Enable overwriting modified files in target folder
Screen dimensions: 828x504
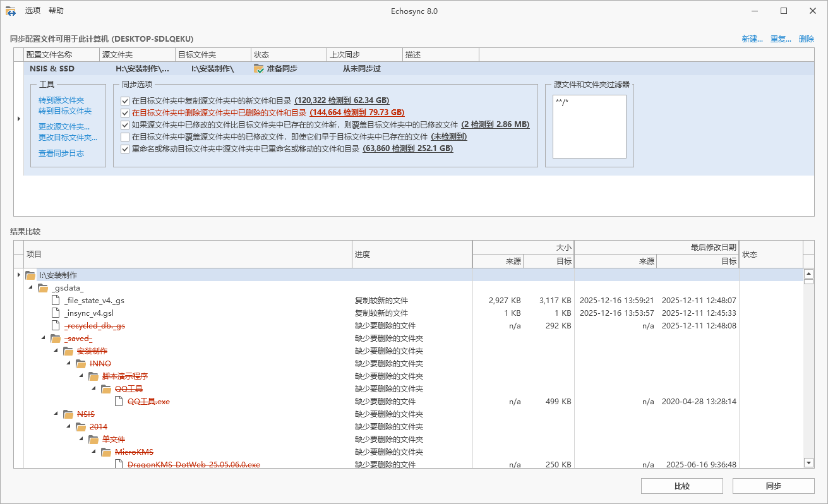point(124,136)
